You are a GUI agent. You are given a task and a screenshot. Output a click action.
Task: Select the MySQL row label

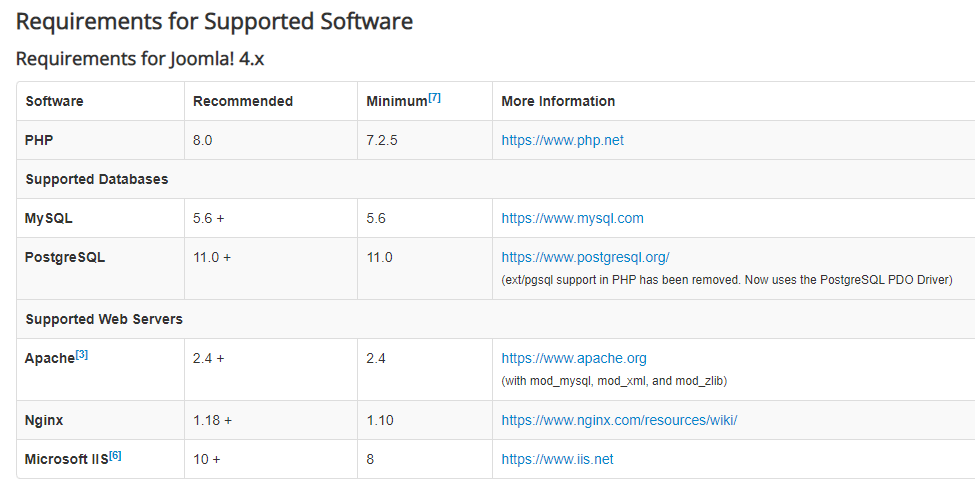[49, 218]
